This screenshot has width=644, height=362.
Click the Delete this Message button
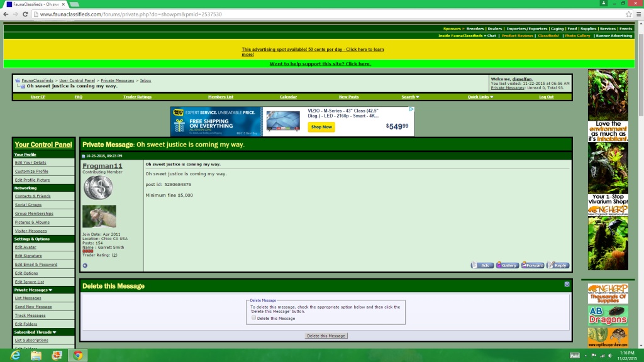(x=326, y=336)
